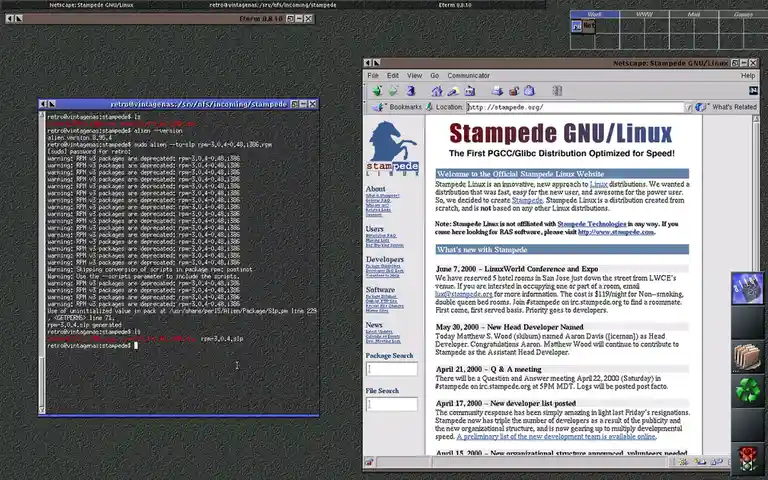Screen dimensions: 768x480
Task: Click 'rpm-3.0.4.slp generated' terminal line
Action: [84, 325]
